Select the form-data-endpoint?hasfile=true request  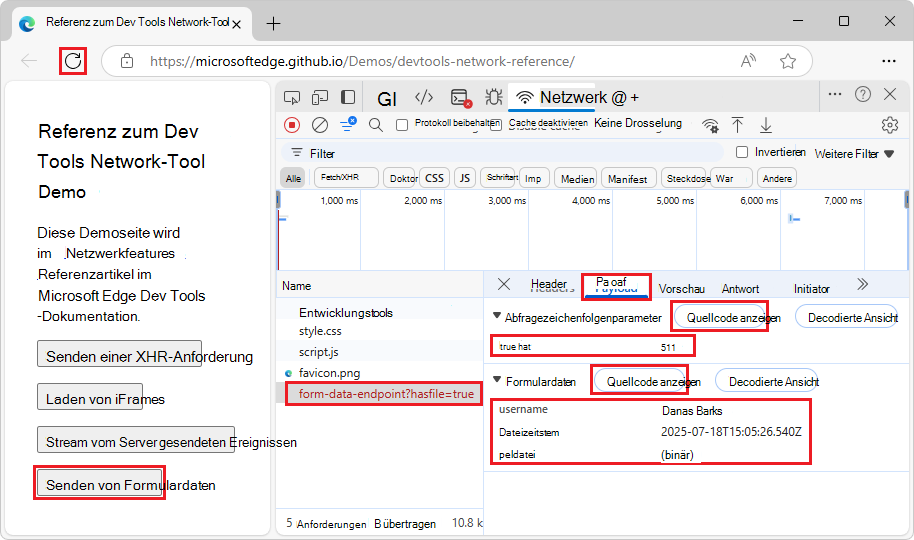[x=380, y=394]
